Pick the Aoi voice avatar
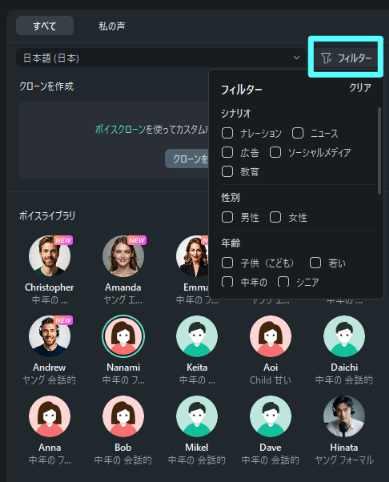This screenshot has height=482, width=389. 271,336
